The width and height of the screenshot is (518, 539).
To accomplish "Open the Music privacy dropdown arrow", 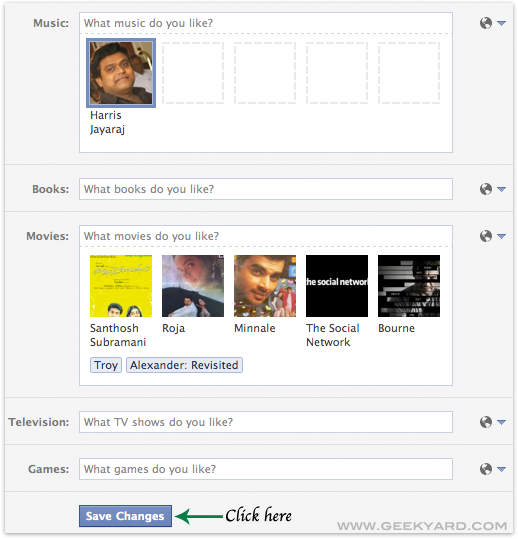I will pos(502,23).
